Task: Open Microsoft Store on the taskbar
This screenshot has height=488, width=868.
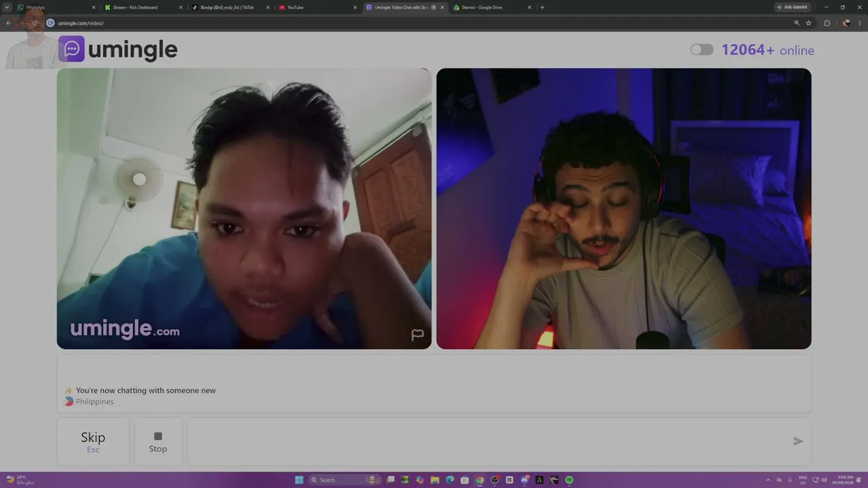Action: [465, 480]
